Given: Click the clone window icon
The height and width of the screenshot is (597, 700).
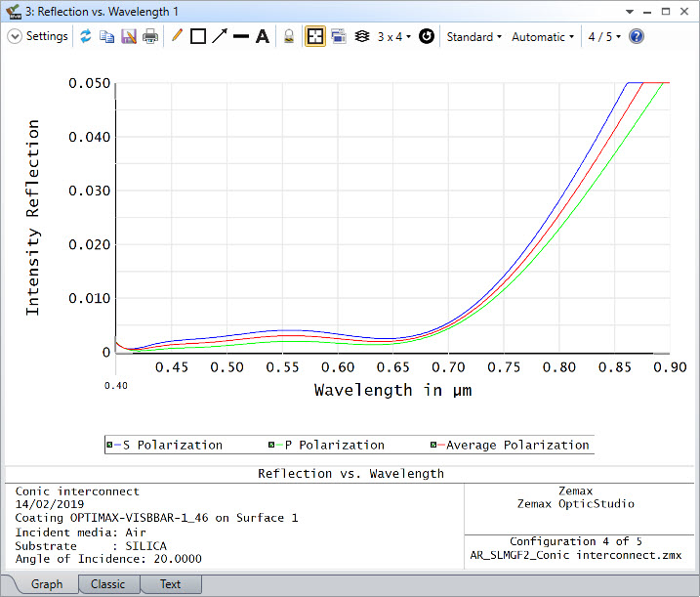Looking at the screenshot, I should click(x=339, y=36).
